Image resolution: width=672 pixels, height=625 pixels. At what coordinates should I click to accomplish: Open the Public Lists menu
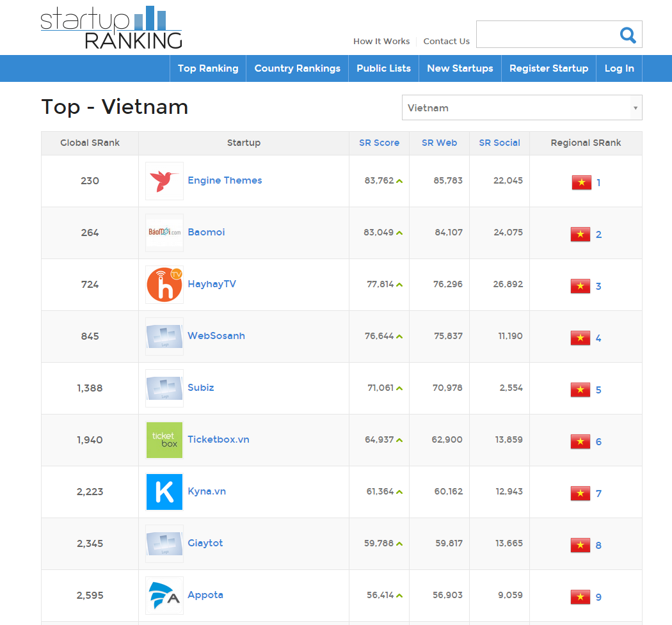(383, 68)
